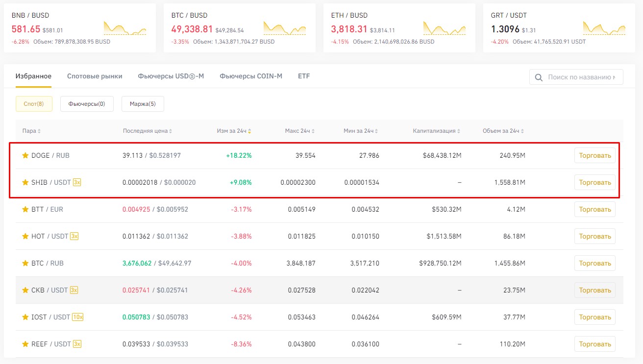Sort by Мин за 24ч column
The width and height of the screenshot is (643, 364).
361,131
